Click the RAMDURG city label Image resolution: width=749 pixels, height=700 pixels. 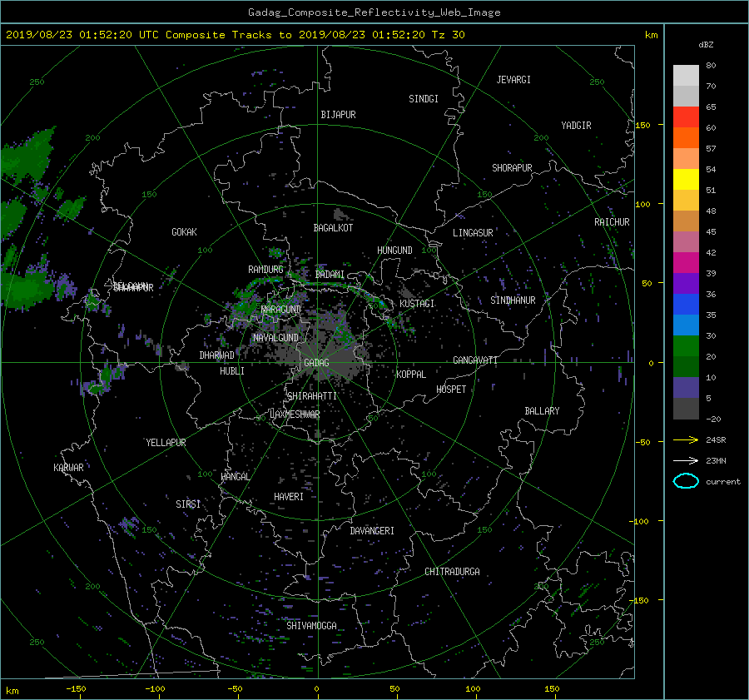point(265,270)
